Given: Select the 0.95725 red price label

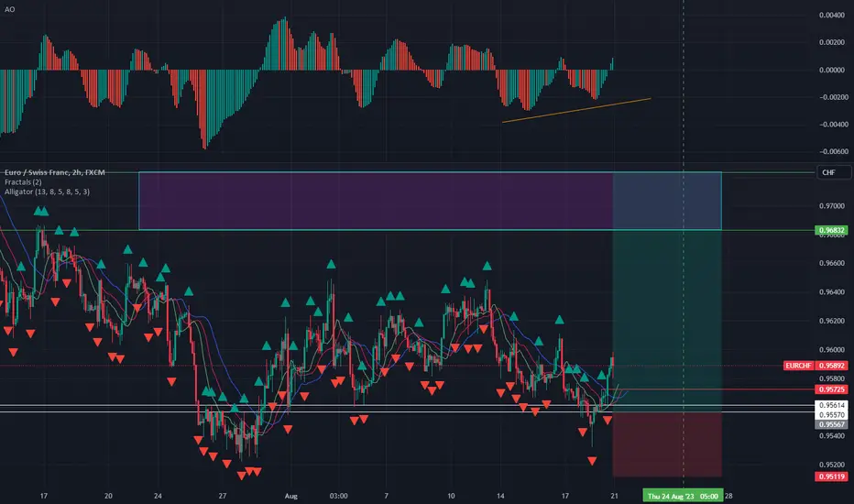Looking at the screenshot, I should tap(831, 389).
